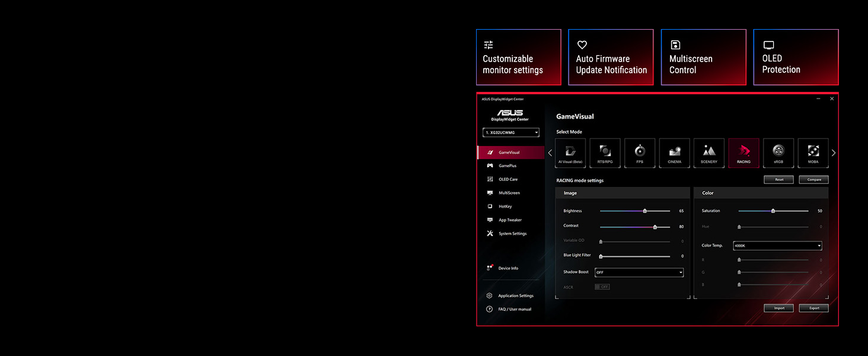Image resolution: width=868 pixels, height=356 pixels.
Task: Click the Multiscreen Control feature card
Action: point(704,57)
